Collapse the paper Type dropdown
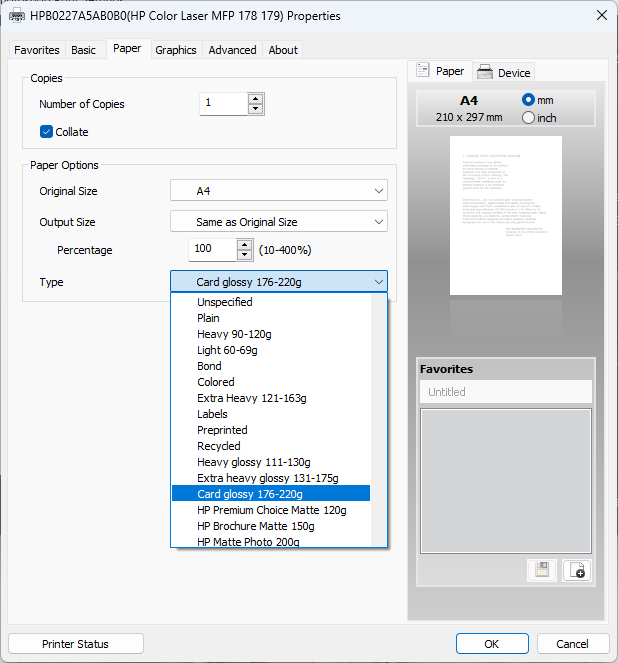Image resolution: width=618 pixels, height=663 pixels. click(x=378, y=282)
